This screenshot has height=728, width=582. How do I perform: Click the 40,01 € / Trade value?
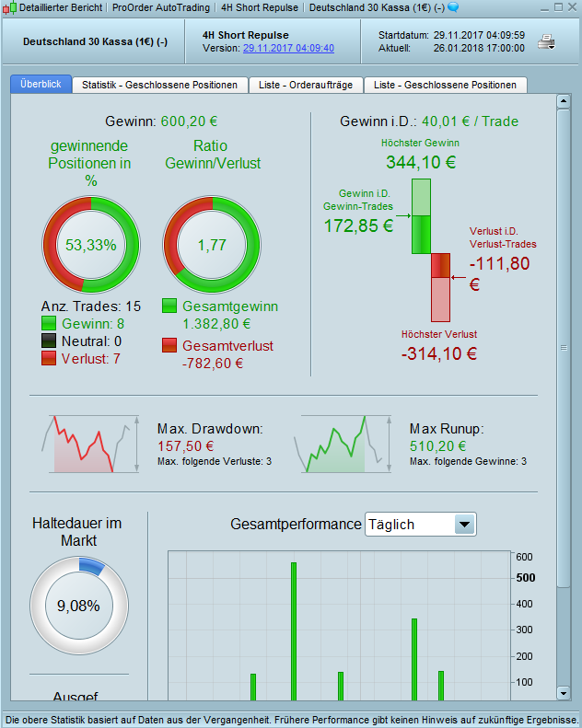pyautogui.click(x=470, y=121)
